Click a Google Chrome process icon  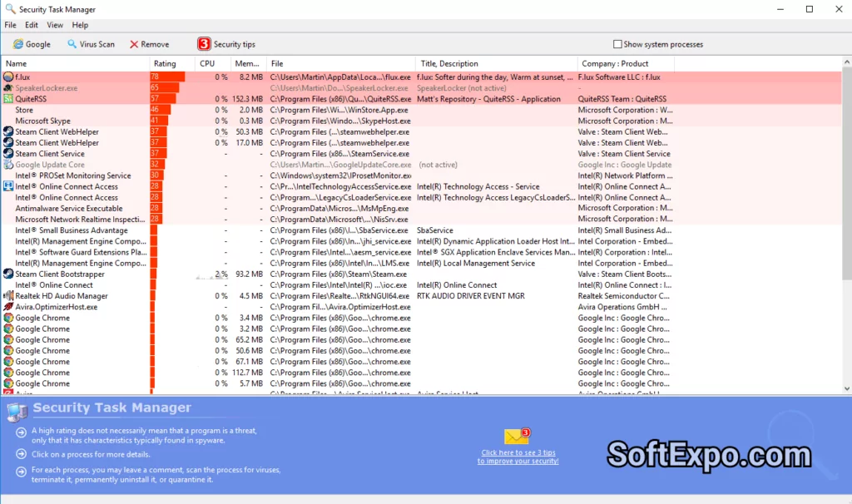pyautogui.click(x=8, y=318)
